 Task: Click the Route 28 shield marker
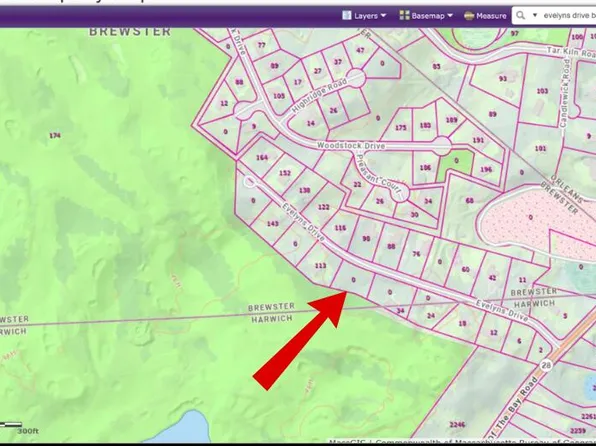[x=546, y=365]
